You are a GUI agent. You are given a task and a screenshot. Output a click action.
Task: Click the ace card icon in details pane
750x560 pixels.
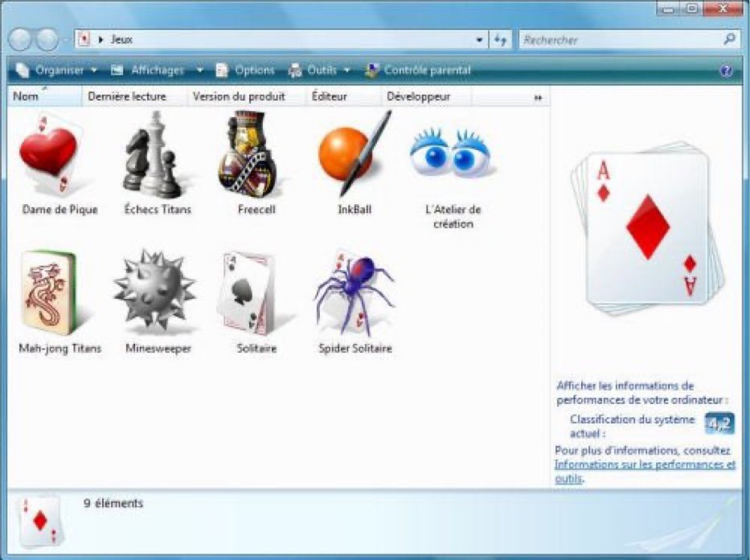[39, 521]
